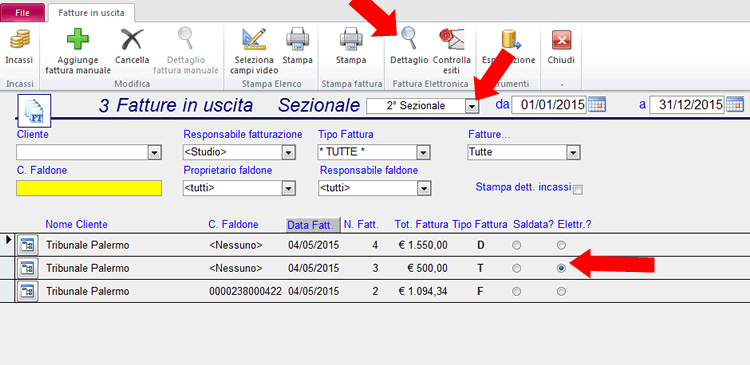Click the amount € 1.550,00
Viewport: 750px width, 365px height.
point(423,245)
